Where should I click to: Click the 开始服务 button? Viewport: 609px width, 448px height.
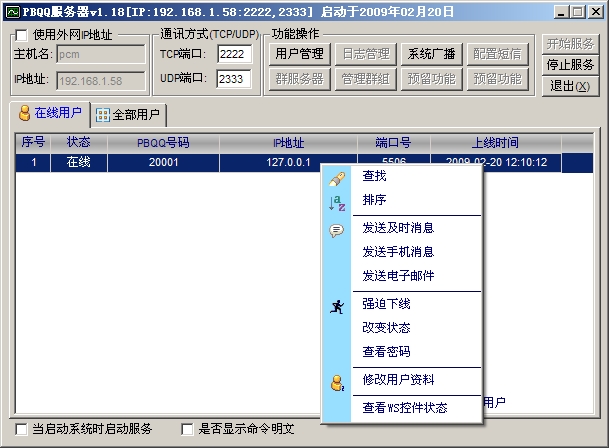[x=570, y=44]
